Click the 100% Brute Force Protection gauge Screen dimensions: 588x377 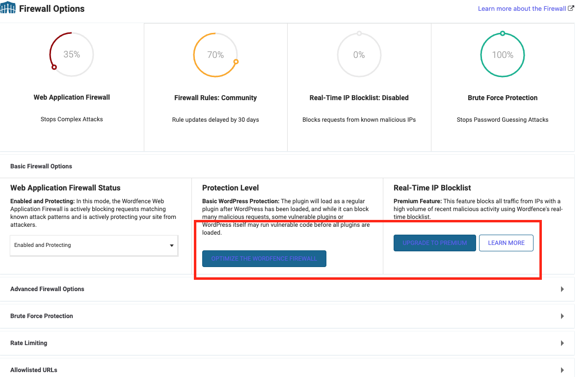503,55
